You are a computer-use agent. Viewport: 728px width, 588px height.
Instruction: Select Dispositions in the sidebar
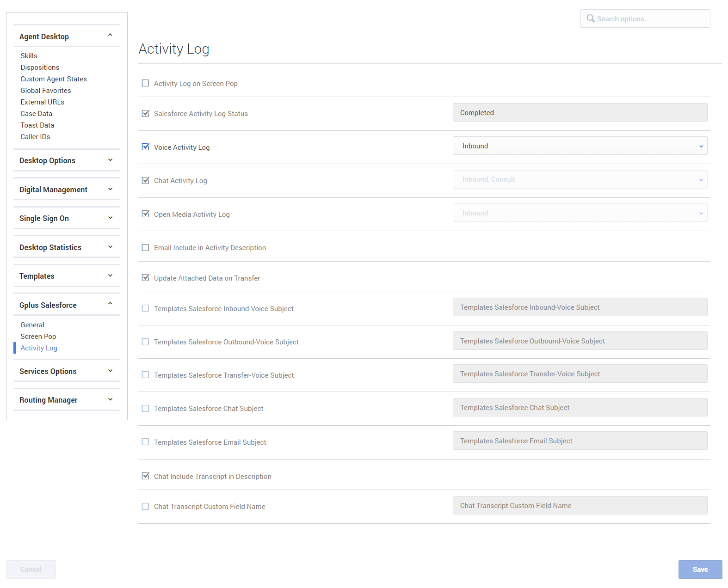coord(40,67)
